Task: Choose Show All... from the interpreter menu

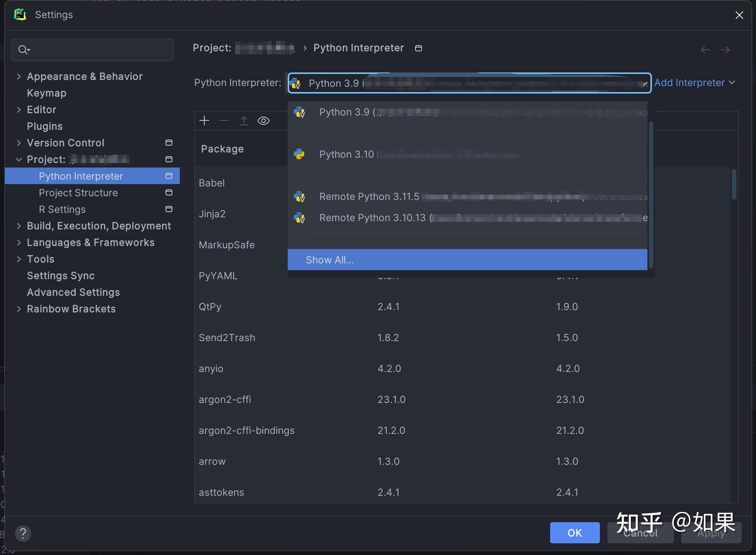Action: (x=329, y=260)
